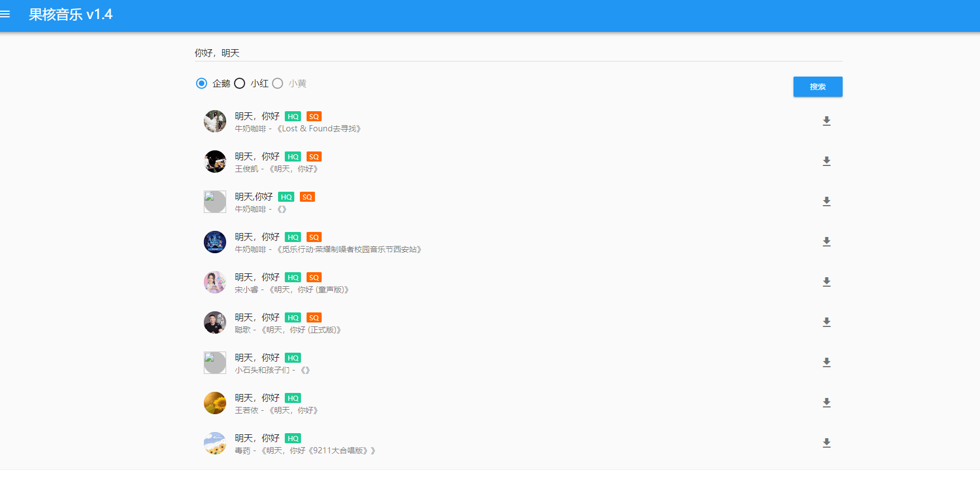Click the 果核音乐 v1.4 title
Image resolution: width=980 pixels, height=479 pixels.
pos(70,15)
